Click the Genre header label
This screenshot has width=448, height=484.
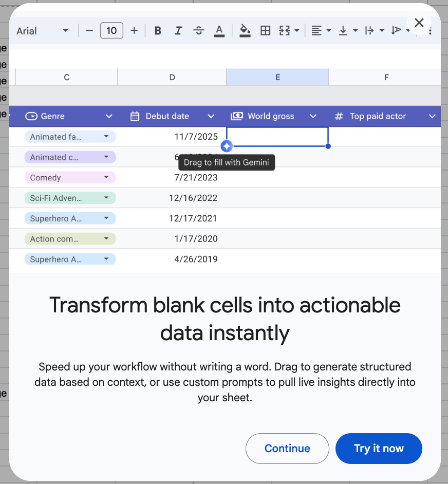[53, 116]
